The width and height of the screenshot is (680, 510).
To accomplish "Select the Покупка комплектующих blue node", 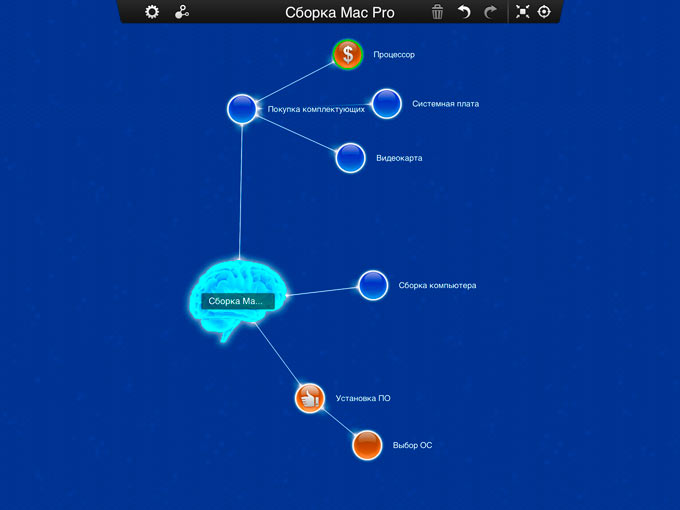I will click(242, 109).
